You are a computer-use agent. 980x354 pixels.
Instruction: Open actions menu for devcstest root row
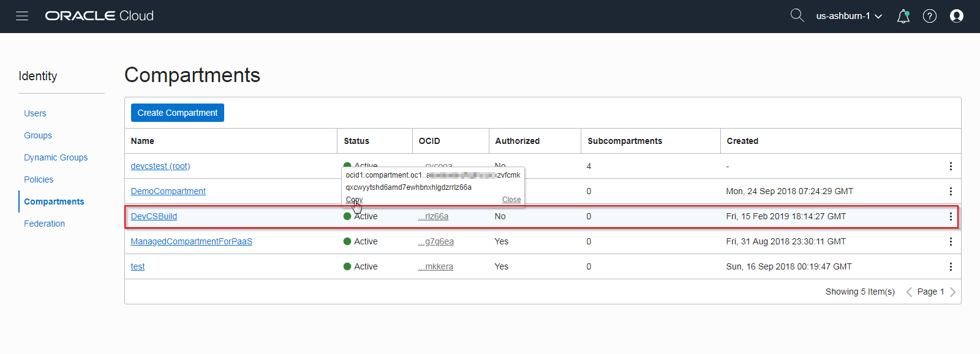point(951,166)
